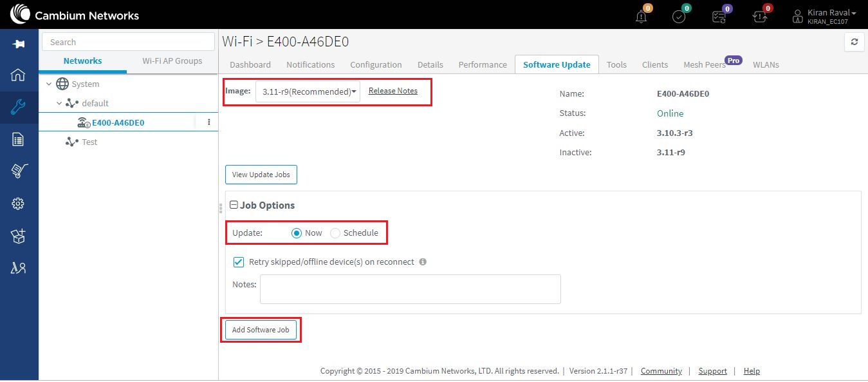Viewport: 868px width, 382px height.
Task: Open the gear settings sidebar icon
Action: [18, 204]
